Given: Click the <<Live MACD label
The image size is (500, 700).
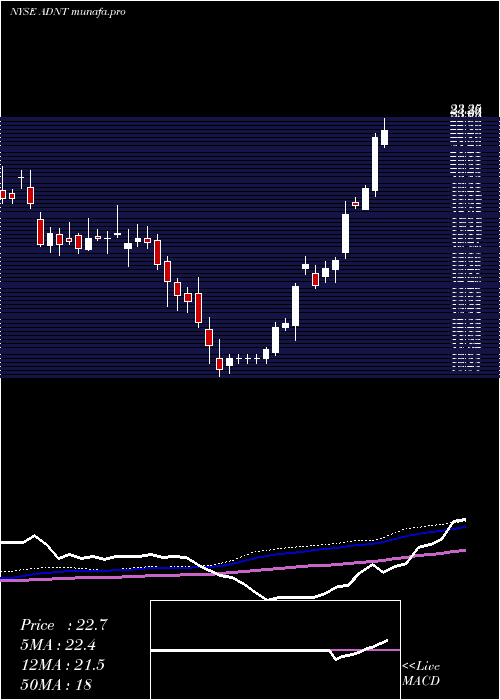Looking at the screenshot, I should pyautogui.click(x=421, y=673).
